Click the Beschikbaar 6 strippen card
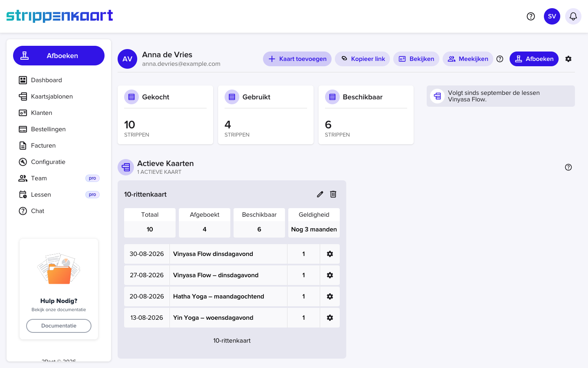 [366, 115]
